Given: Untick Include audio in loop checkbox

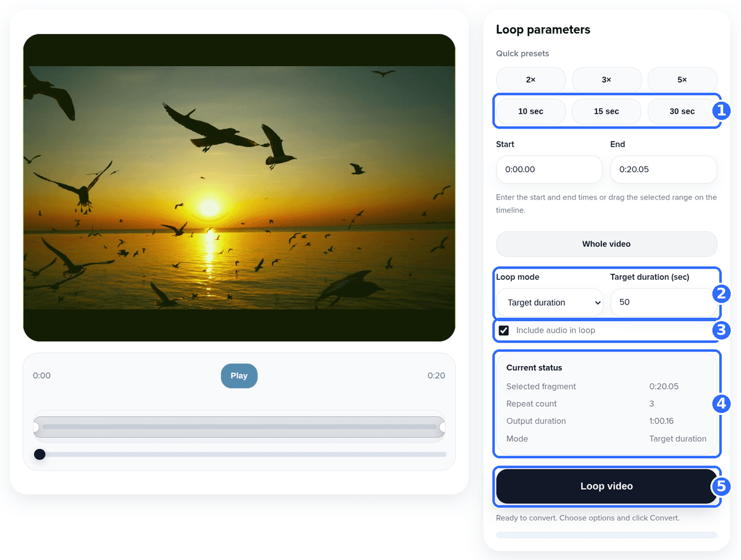Looking at the screenshot, I should point(504,330).
